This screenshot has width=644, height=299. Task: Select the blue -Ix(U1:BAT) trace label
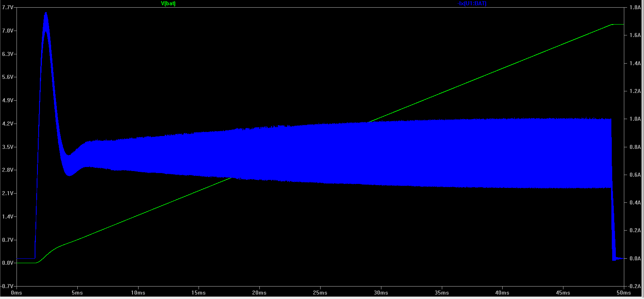[x=472, y=3]
